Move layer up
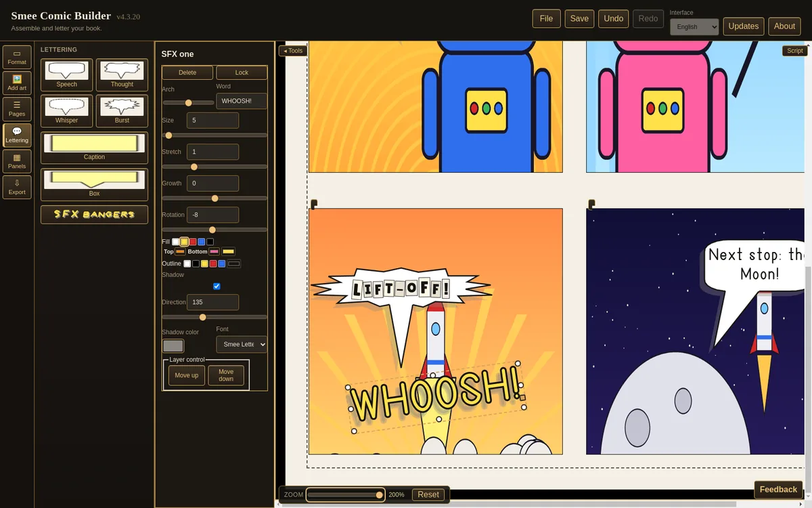Viewport: 812px width, 508px height. (x=187, y=375)
